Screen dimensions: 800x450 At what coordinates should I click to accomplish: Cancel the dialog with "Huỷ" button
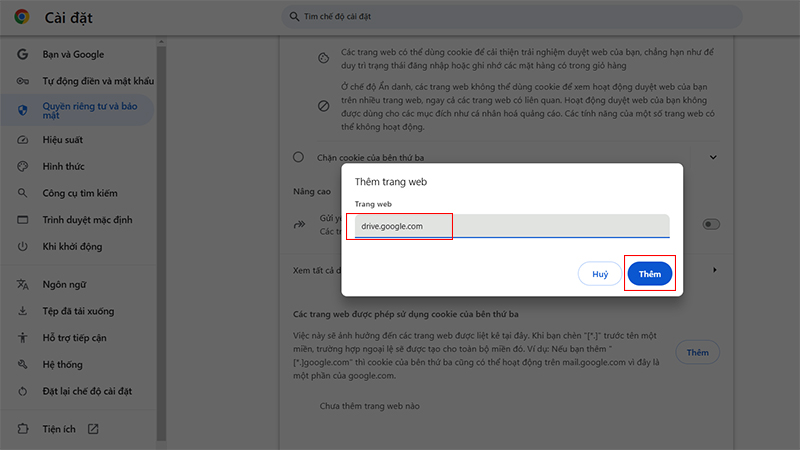(600, 274)
